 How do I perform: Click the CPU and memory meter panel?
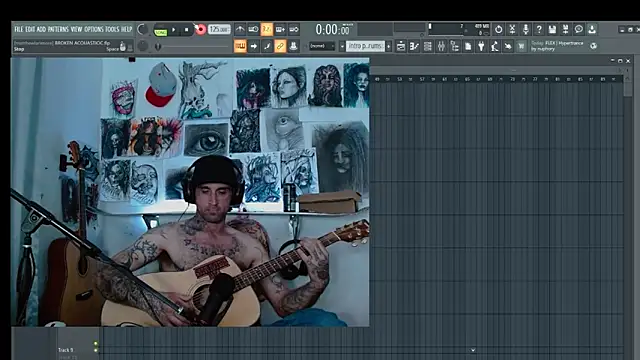(458, 29)
